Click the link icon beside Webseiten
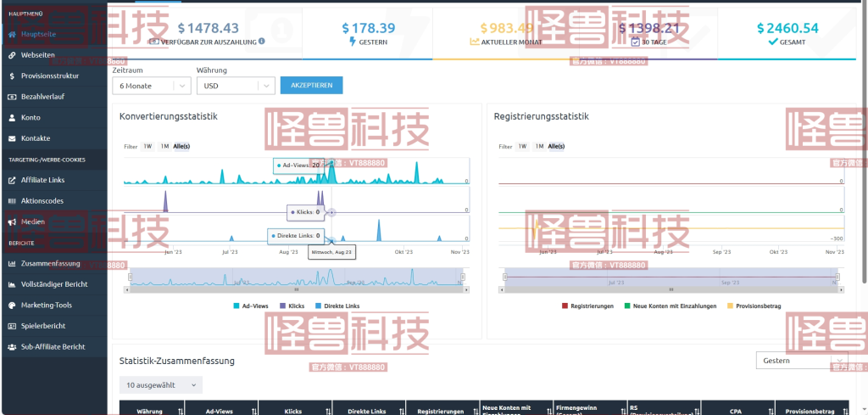 coord(12,55)
